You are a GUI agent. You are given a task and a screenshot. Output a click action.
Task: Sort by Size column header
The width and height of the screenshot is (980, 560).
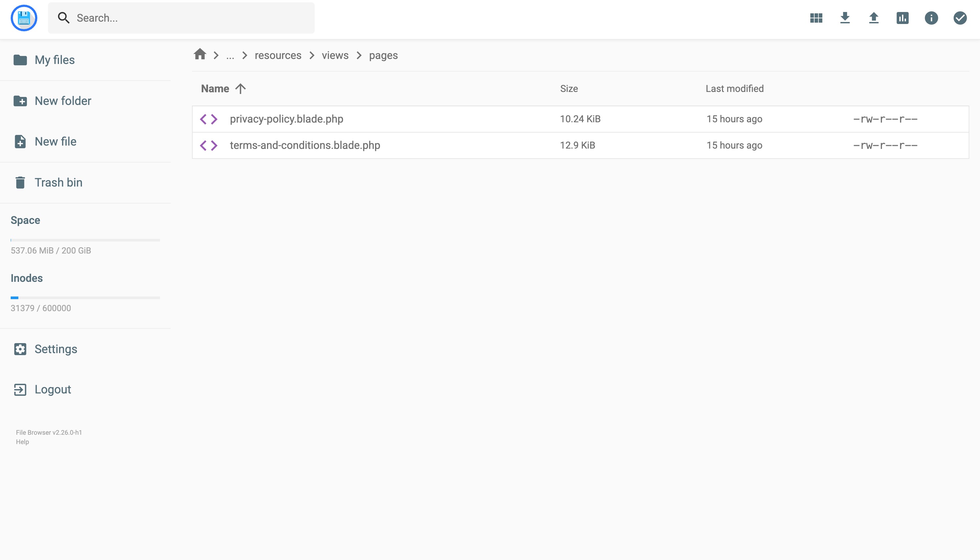(569, 89)
